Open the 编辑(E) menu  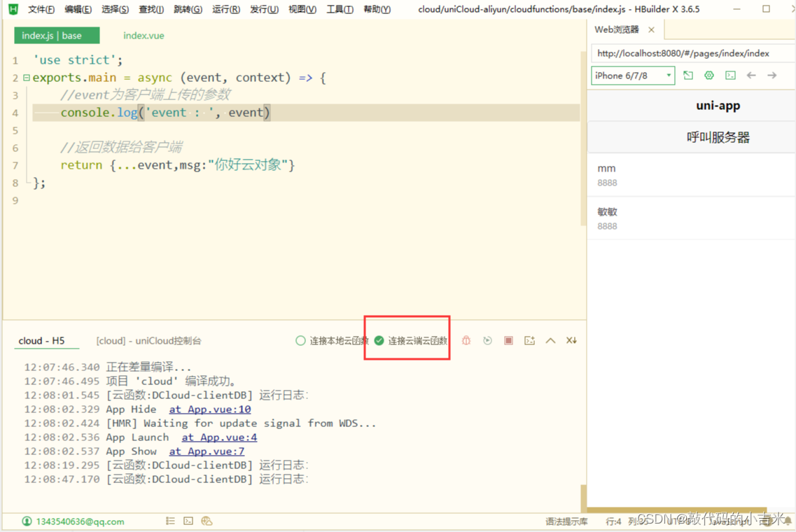pos(78,9)
